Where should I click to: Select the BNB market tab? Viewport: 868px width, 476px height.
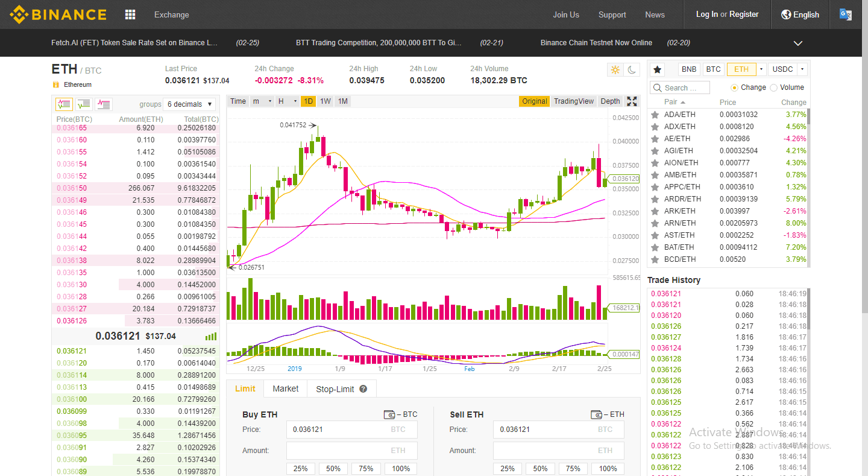click(689, 69)
